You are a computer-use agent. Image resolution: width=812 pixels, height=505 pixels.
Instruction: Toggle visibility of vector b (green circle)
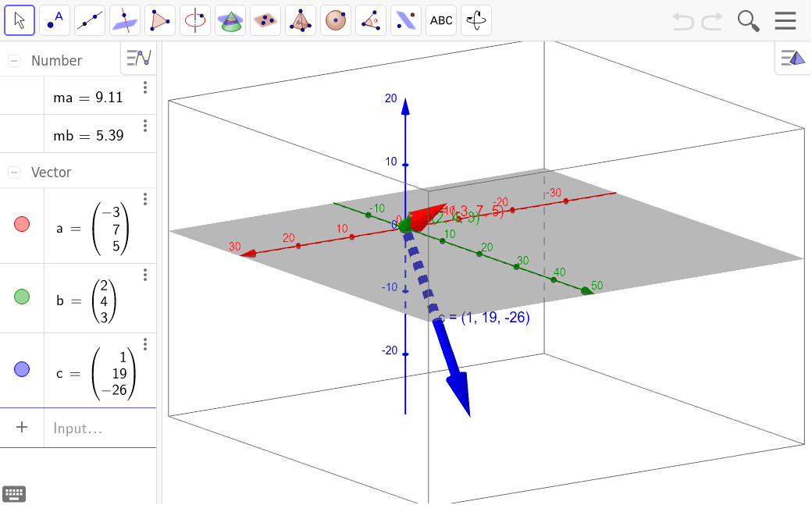pyautogui.click(x=22, y=297)
